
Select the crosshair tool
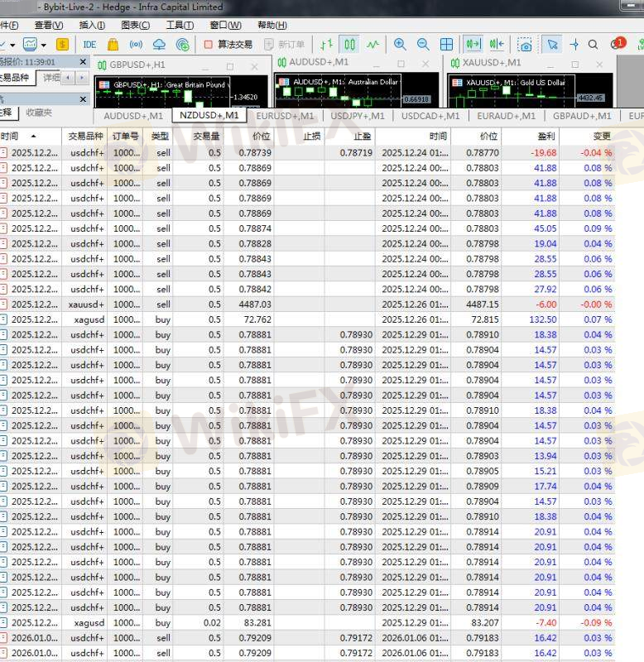point(574,45)
